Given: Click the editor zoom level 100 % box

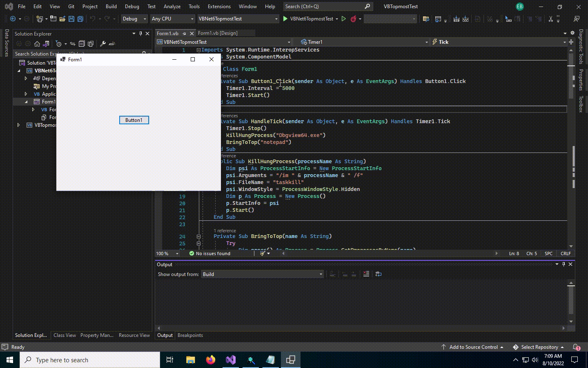Looking at the screenshot, I should (167, 254).
